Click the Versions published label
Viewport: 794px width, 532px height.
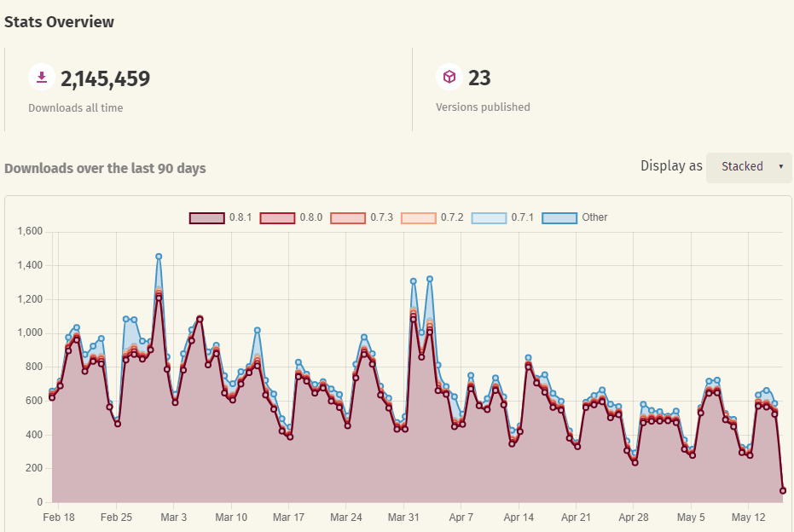point(483,107)
